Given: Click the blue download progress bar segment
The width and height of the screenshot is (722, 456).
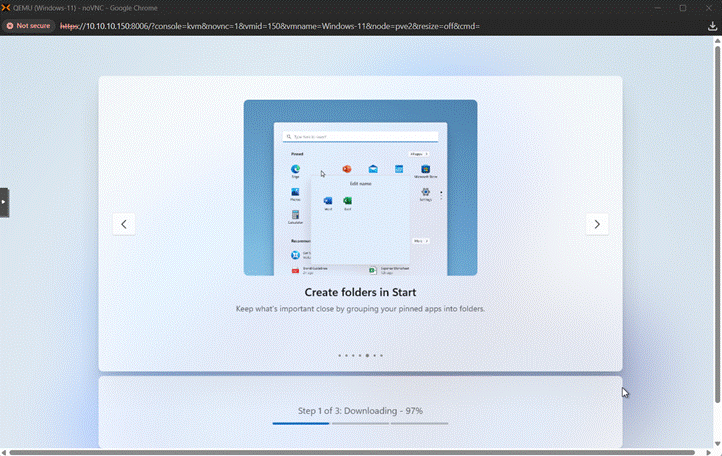Looking at the screenshot, I should click(x=300, y=423).
